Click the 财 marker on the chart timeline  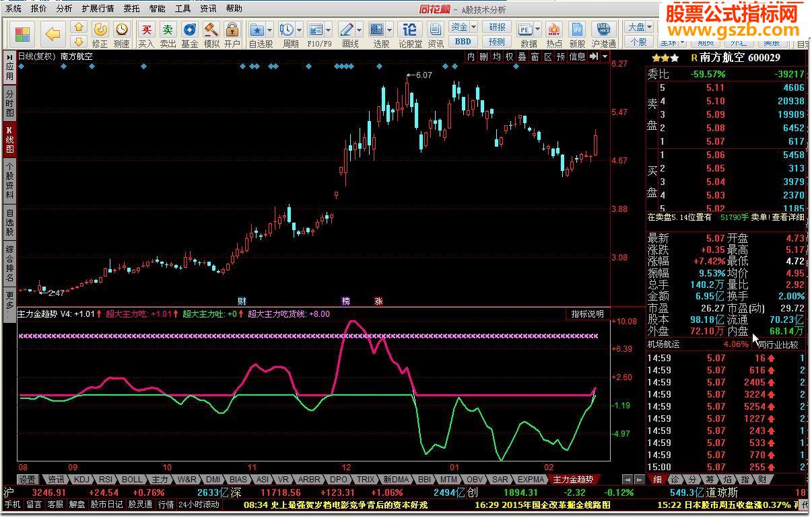(x=242, y=301)
